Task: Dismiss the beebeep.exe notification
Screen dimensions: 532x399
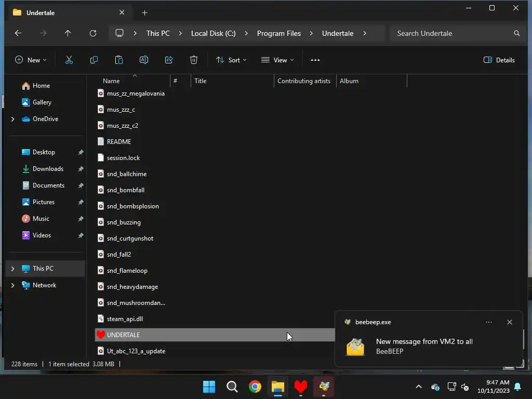Action: click(510, 322)
